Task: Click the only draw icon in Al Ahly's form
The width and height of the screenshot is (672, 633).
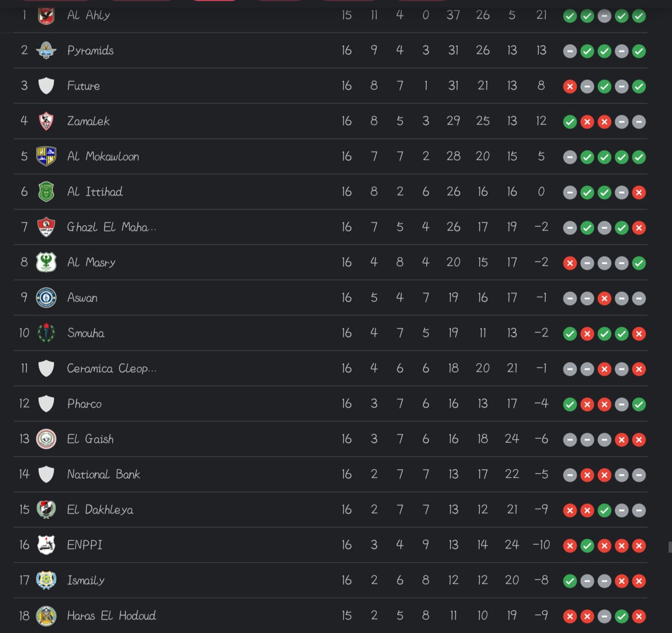Action: coord(604,16)
